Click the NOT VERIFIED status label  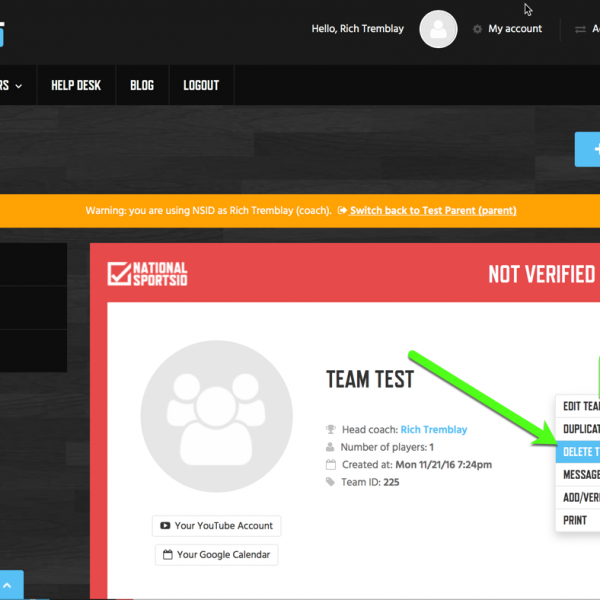click(542, 274)
